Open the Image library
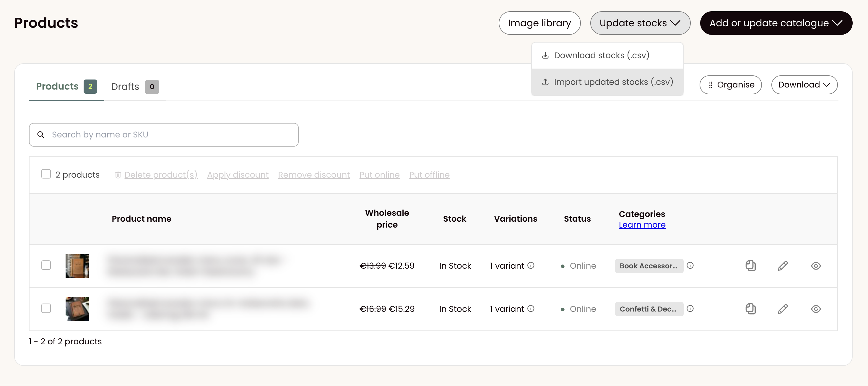868x386 pixels. [539, 23]
